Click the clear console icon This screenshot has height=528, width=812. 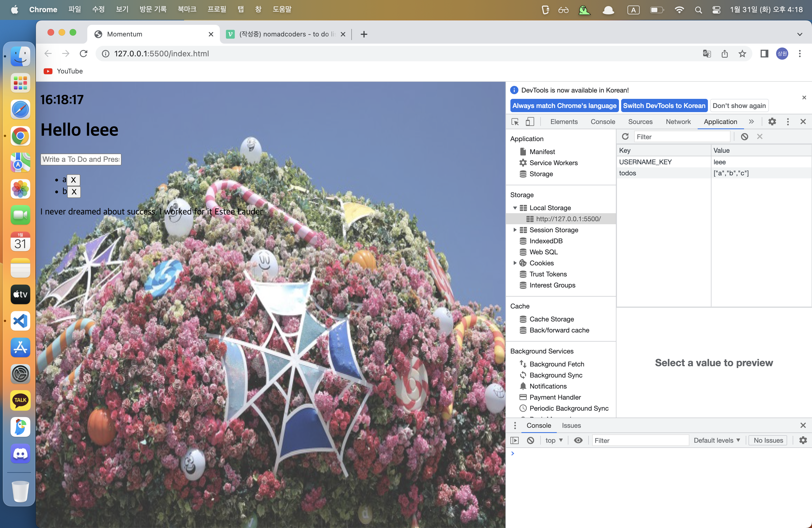pos(530,440)
